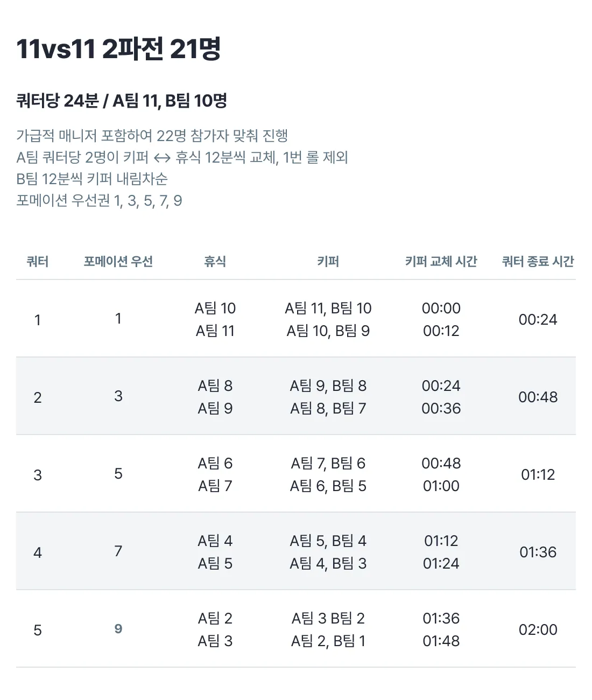Click the "B팀 12분씩 키퍼 내림차순" note
The height and width of the screenshot is (700, 592).
[92, 179]
